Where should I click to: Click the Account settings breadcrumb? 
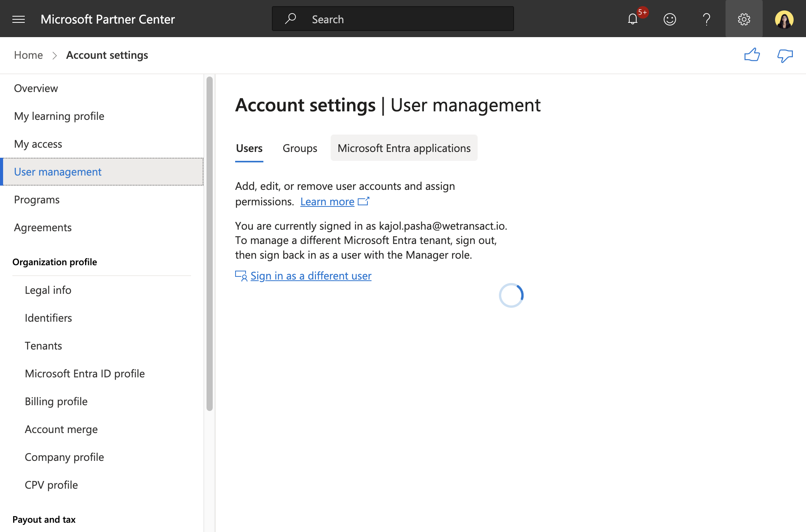tap(107, 55)
